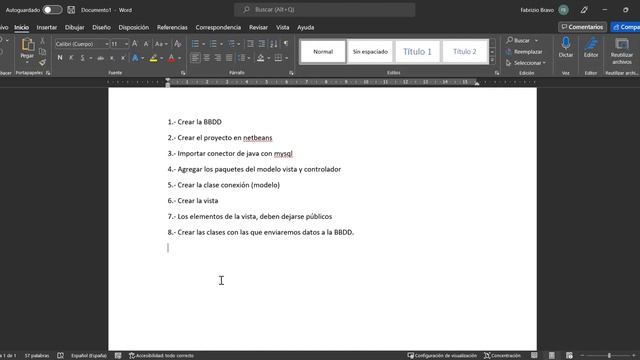Click the spell check book icon in status bar
Image resolution: width=640 pixels, height=360 pixels.
coord(60,356)
